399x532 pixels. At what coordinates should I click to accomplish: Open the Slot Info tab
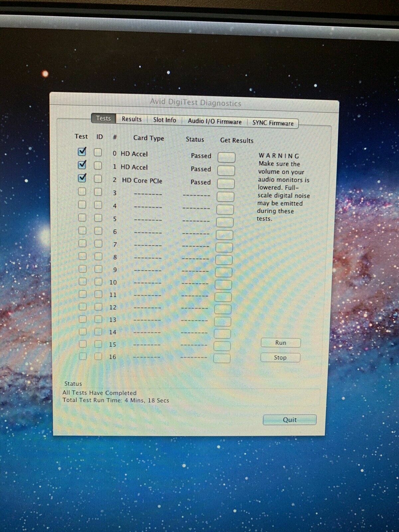pos(165,120)
